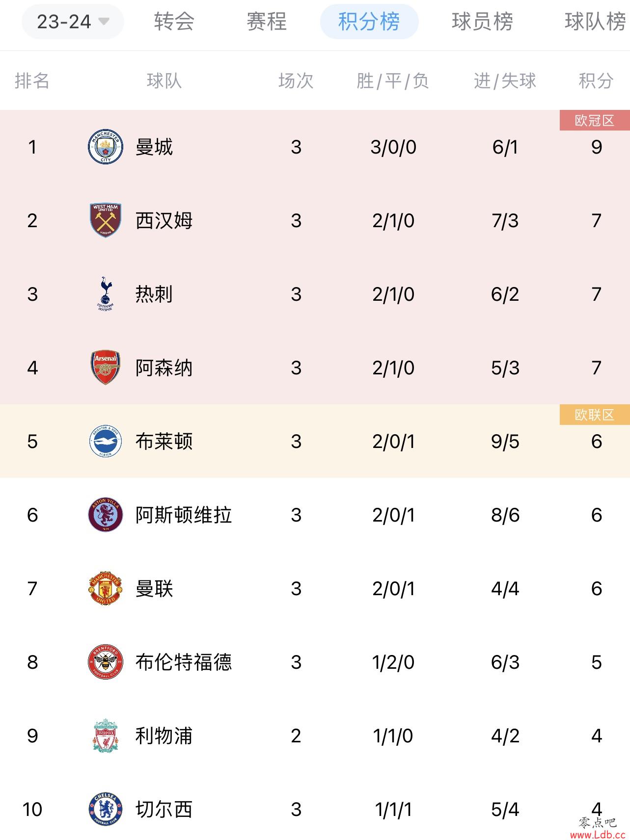
Task: Click the Liverpool crest icon
Action: pos(106,735)
